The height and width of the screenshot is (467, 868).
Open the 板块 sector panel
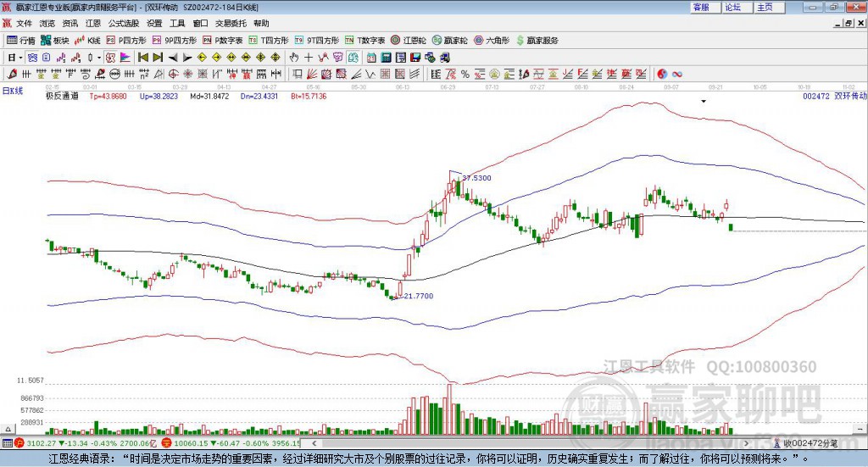pyautogui.click(x=54, y=41)
